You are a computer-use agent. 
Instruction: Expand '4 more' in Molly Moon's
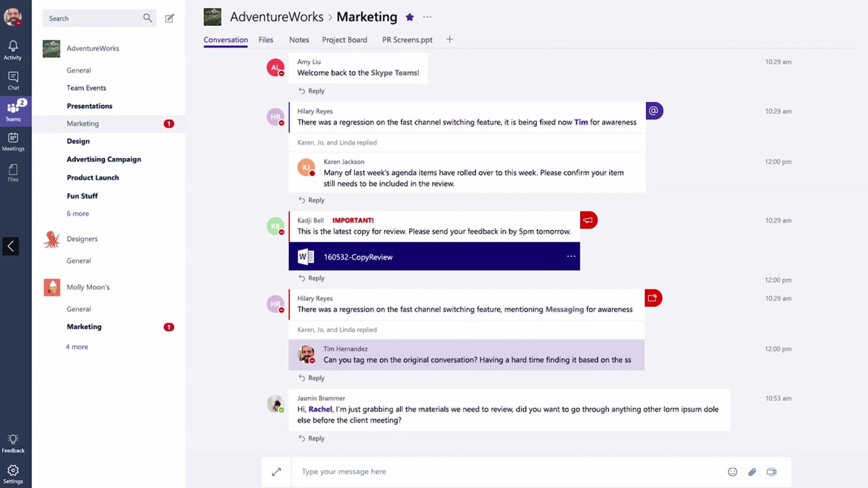(77, 346)
